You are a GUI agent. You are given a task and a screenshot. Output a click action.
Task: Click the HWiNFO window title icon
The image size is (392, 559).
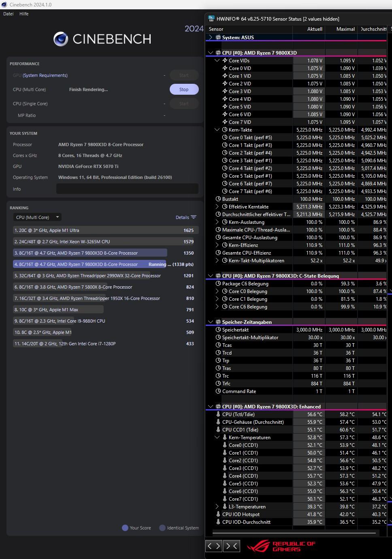[211, 19]
